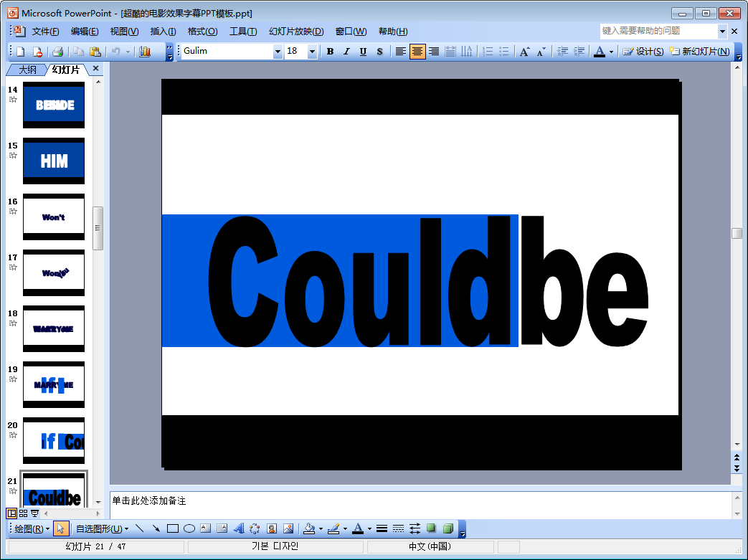Click the permission (restricted document) icon
This screenshot has height=560, width=748.
pos(37,52)
